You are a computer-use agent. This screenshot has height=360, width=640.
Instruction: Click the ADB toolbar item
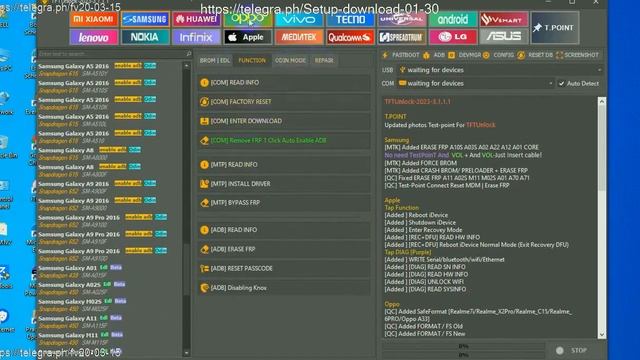[x=434, y=55]
